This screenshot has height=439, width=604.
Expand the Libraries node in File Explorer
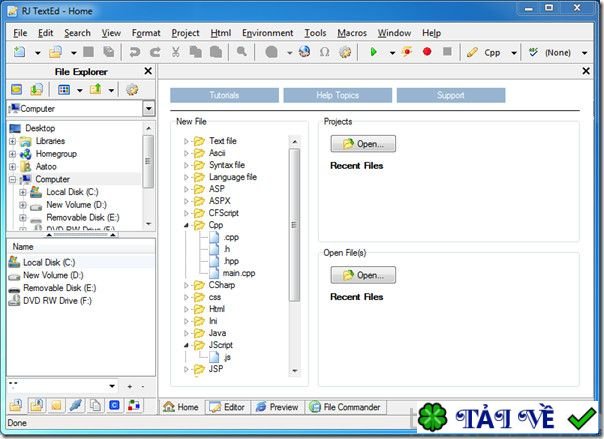(x=12, y=141)
